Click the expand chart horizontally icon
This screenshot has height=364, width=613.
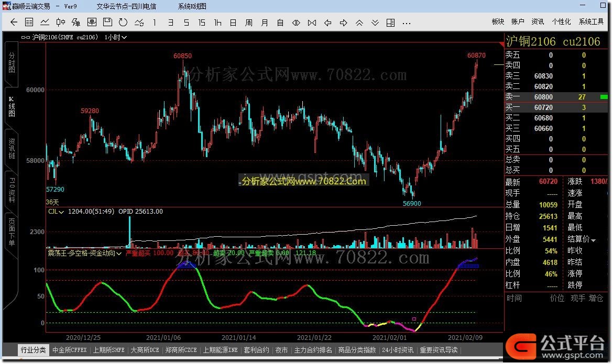tap(296, 23)
